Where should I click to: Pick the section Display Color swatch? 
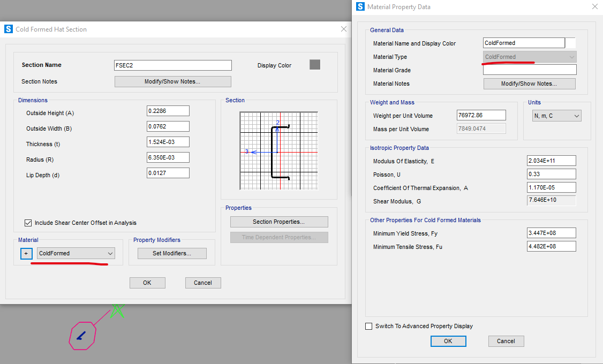tap(315, 65)
